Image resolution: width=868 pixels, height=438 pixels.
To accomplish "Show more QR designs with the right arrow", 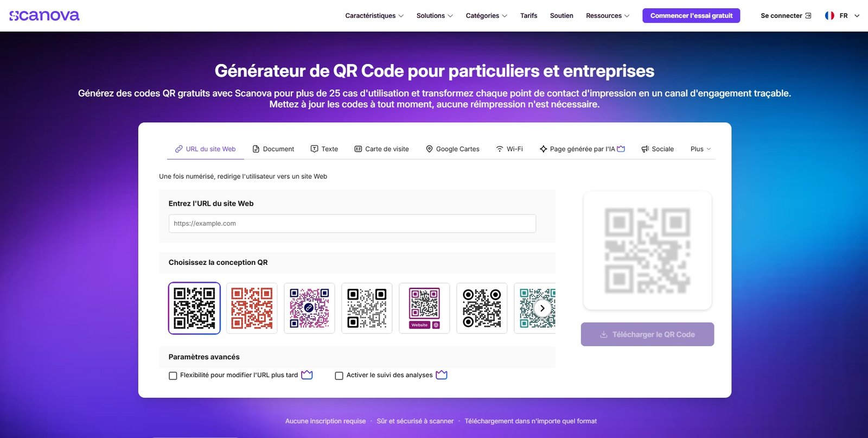I will tap(542, 308).
